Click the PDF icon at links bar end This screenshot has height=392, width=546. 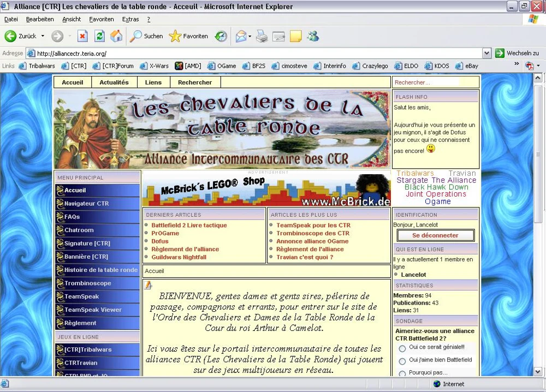pos(530,66)
